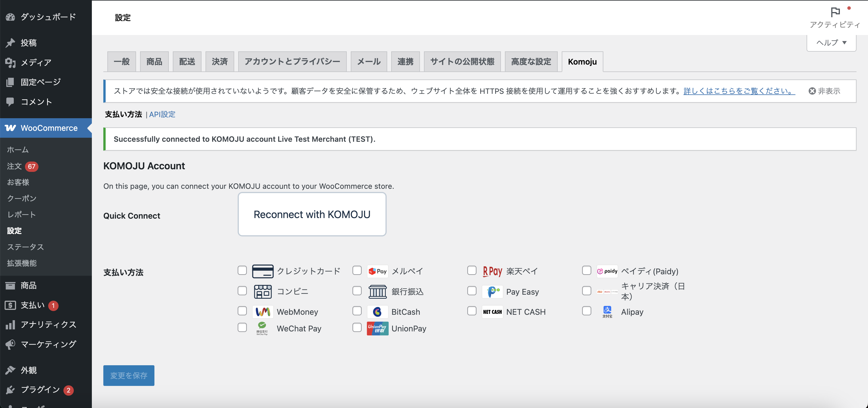Enable the UnionPay checkbox
Screen dimensions: 868x408
(x=357, y=327)
